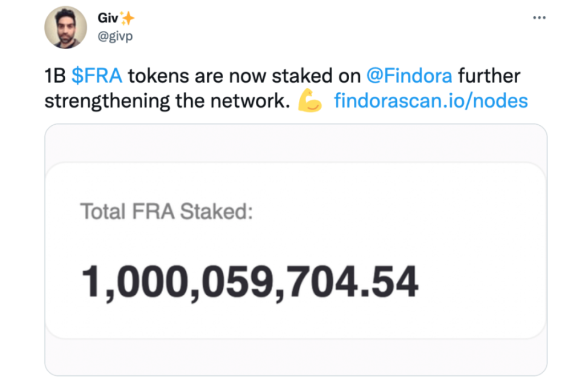Open Giv's display name
This screenshot has width=588, height=388.
[x=108, y=18]
